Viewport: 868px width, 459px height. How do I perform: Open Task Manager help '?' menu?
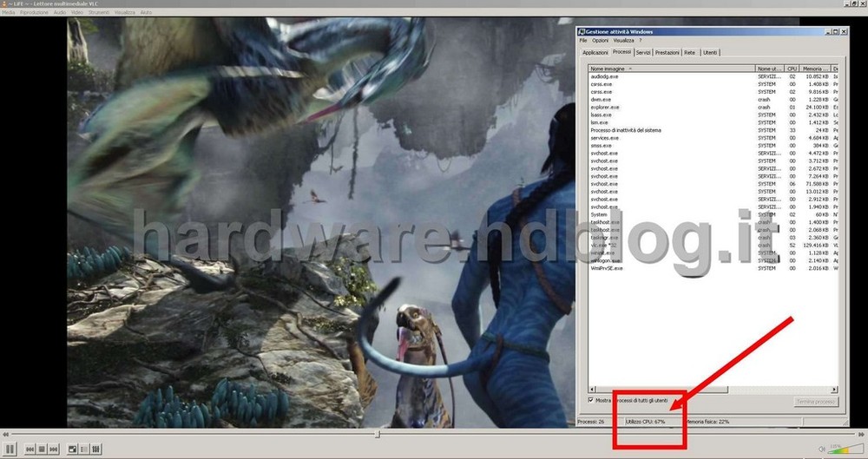(641, 41)
